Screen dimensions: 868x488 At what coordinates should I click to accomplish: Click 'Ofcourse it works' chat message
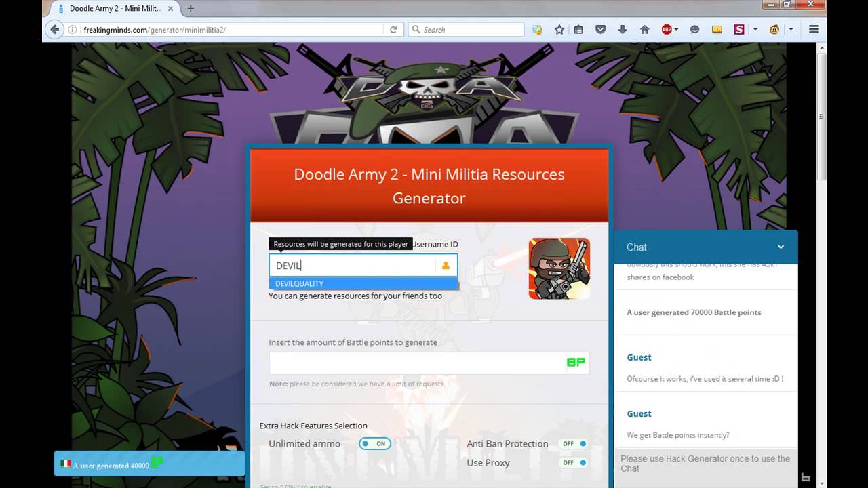pos(705,379)
